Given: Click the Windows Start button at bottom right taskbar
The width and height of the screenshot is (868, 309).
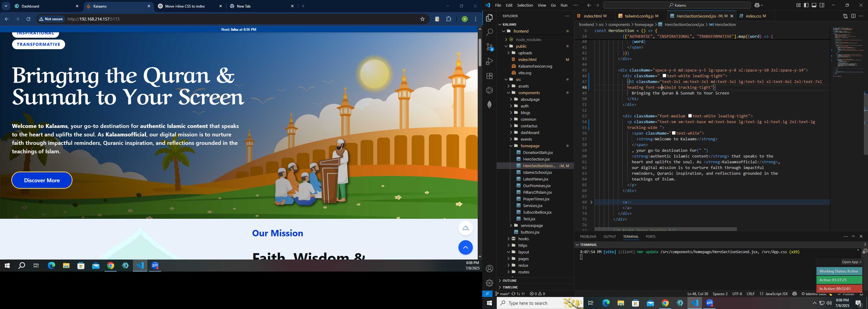Looking at the screenshot, I should 489,303.
